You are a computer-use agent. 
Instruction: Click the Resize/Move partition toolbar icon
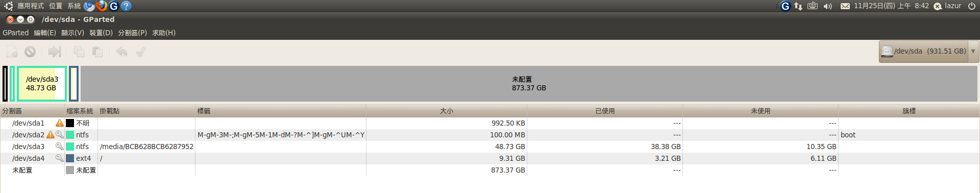[55, 52]
